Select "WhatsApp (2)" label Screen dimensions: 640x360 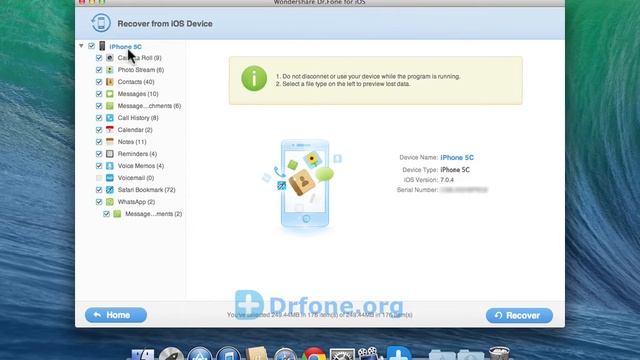[136, 202]
